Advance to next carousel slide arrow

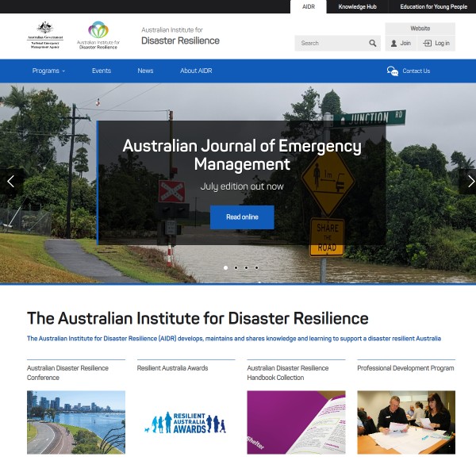(470, 181)
